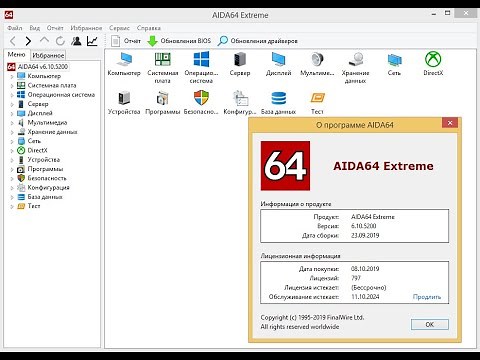Open the Безопасность shield icon in main panel
480x360 pixels.
(201, 98)
